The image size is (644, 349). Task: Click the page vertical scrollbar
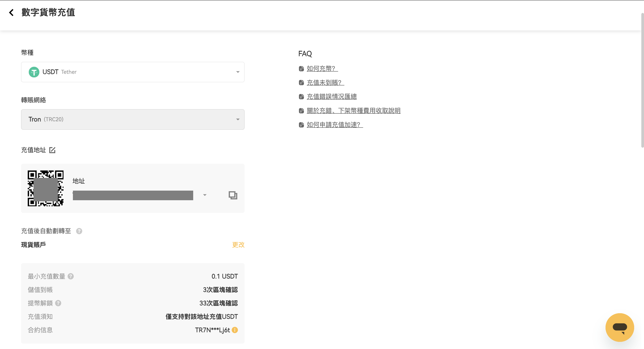tap(642, 80)
